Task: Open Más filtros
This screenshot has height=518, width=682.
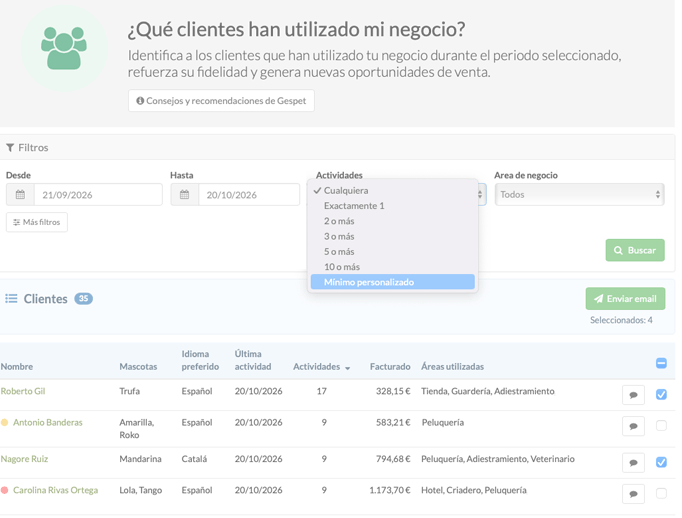Action: 37,222
